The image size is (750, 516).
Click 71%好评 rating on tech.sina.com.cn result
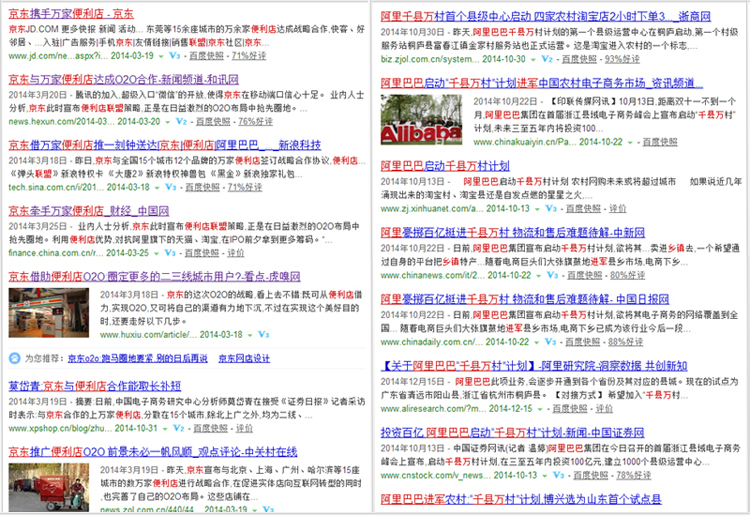click(x=245, y=187)
